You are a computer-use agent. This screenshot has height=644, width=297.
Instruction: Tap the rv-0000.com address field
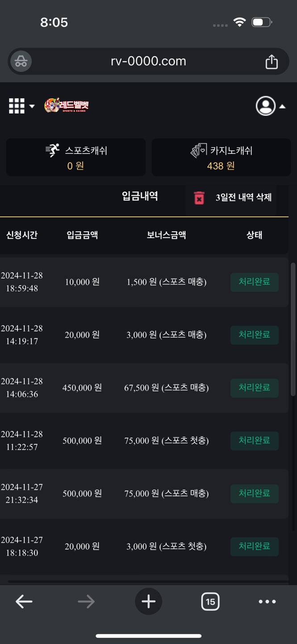pyautogui.click(x=148, y=61)
